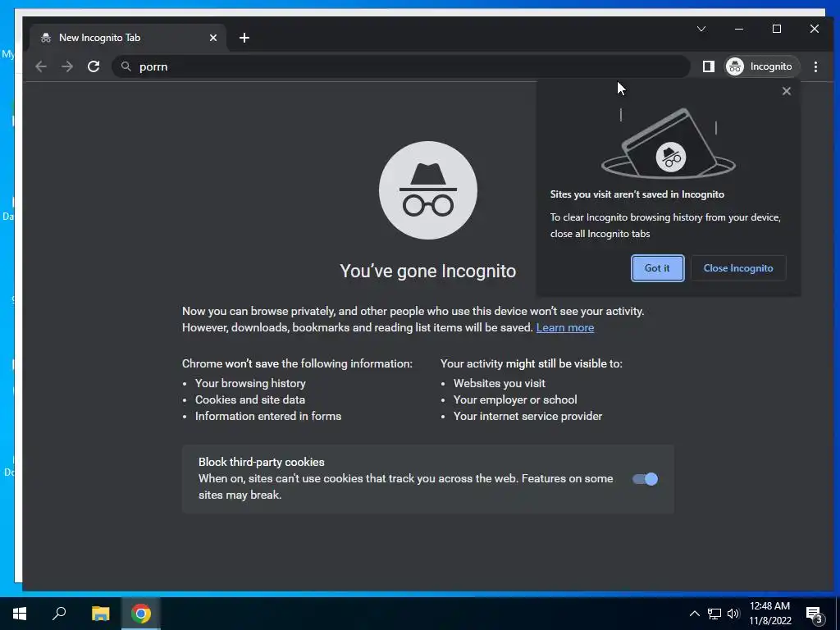840x630 pixels.
Task: Open the notification center icon
Action: [814, 614]
